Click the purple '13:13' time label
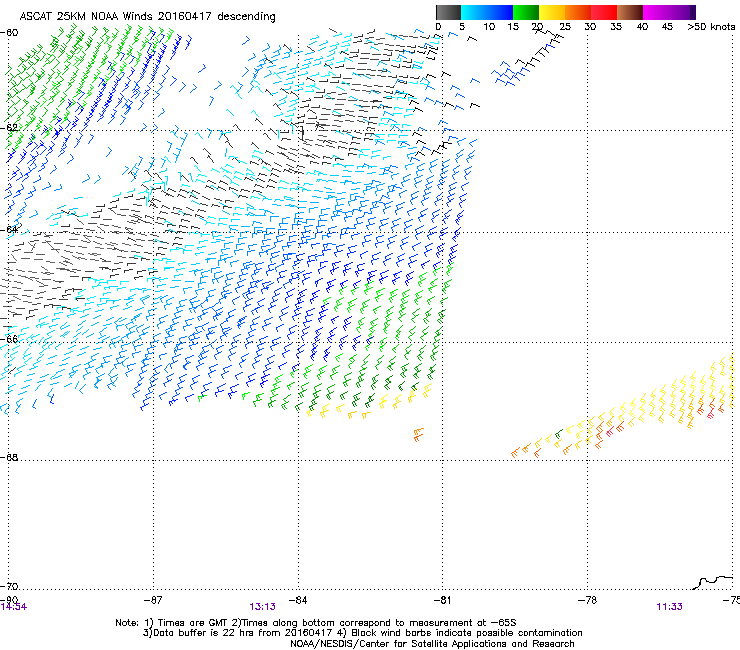The image size is (740, 650). click(x=262, y=607)
